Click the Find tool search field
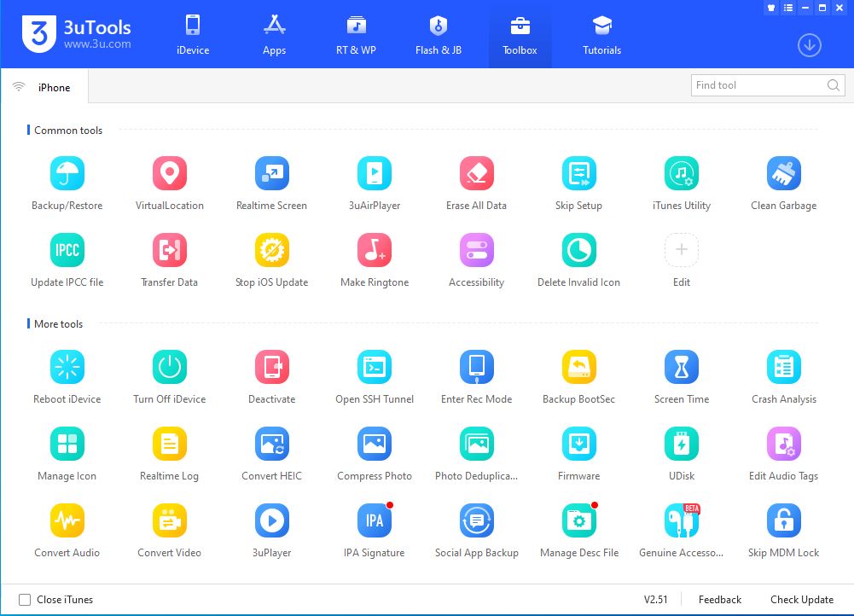The height and width of the screenshot is (616, 854). click(x=758, y=85)
